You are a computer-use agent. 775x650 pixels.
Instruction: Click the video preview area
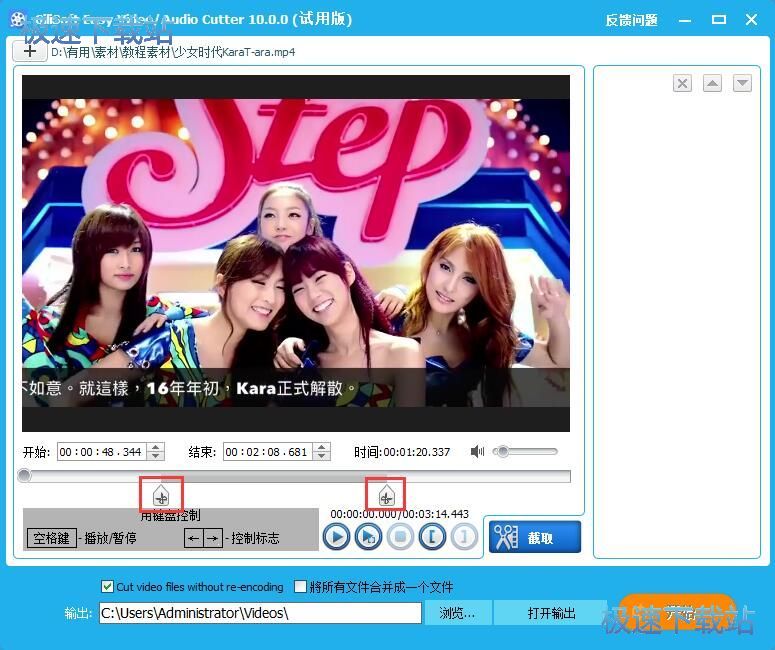coord(296,253)
